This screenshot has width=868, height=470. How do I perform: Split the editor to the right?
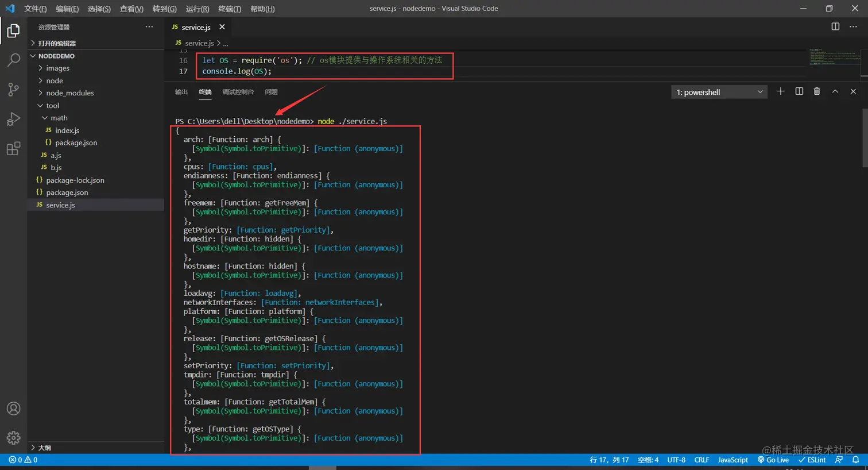(835, 26)
